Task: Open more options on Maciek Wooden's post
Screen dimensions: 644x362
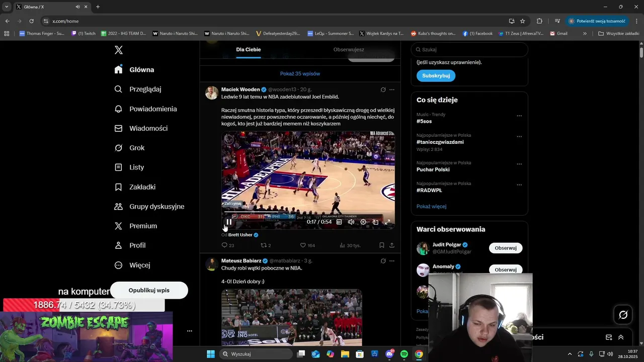Action: pyautogui.click(x=392, y=89)
